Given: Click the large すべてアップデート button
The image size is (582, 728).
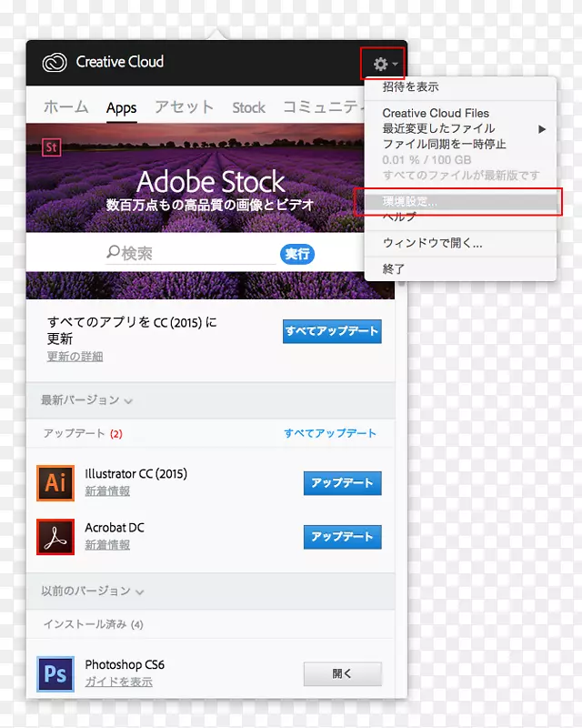Looking at the screenshot, I should point(332,331).
